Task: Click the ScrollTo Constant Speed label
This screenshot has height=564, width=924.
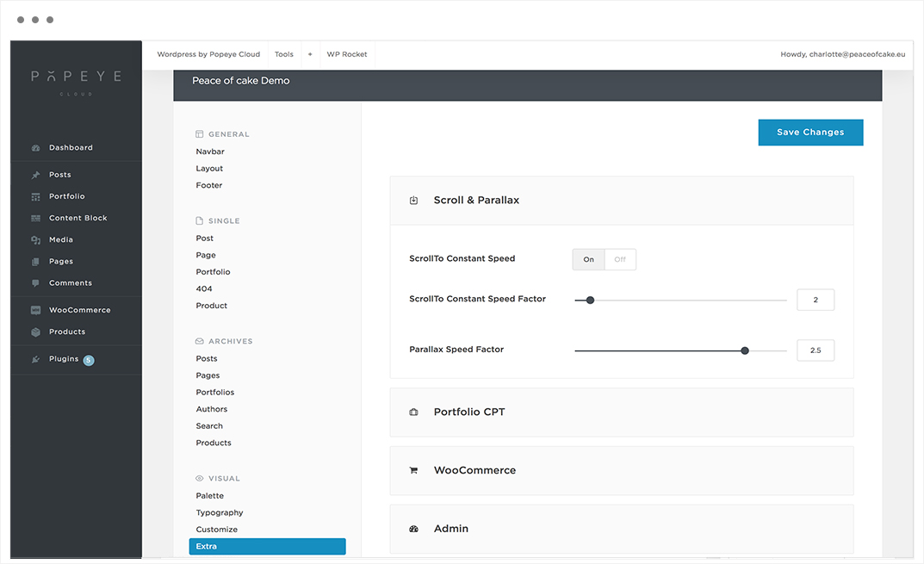Action: click(x=462, y=258)
